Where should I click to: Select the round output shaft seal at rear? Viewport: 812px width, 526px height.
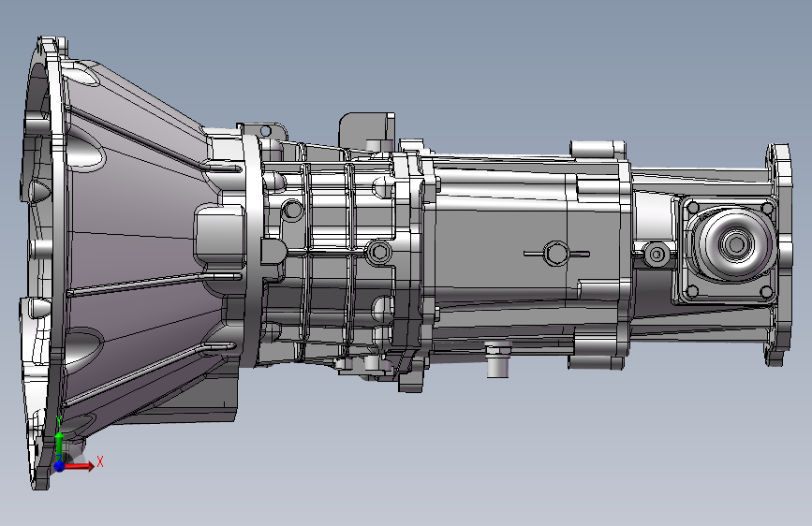pyautogui.click(x=735, y=243)
